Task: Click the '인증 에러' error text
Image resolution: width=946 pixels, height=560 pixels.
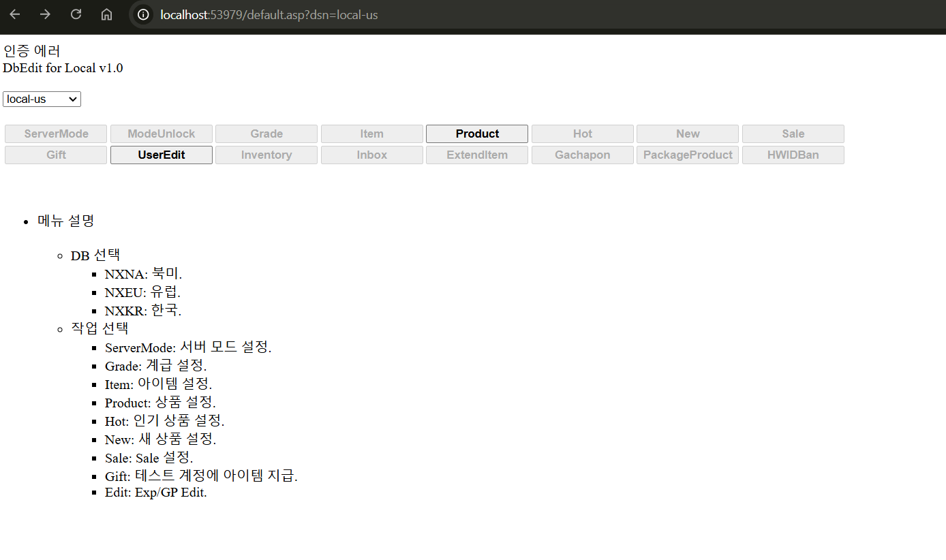Action: [x=31, y=51]
